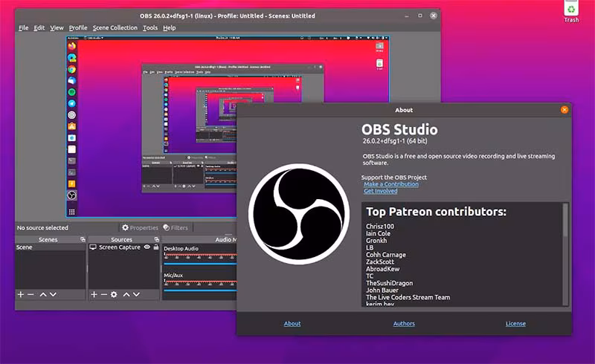Image resolution: width=595 pixels, height=364 pixels.
Task: Move the source up in Sources dock
Action: click(126, 294)
